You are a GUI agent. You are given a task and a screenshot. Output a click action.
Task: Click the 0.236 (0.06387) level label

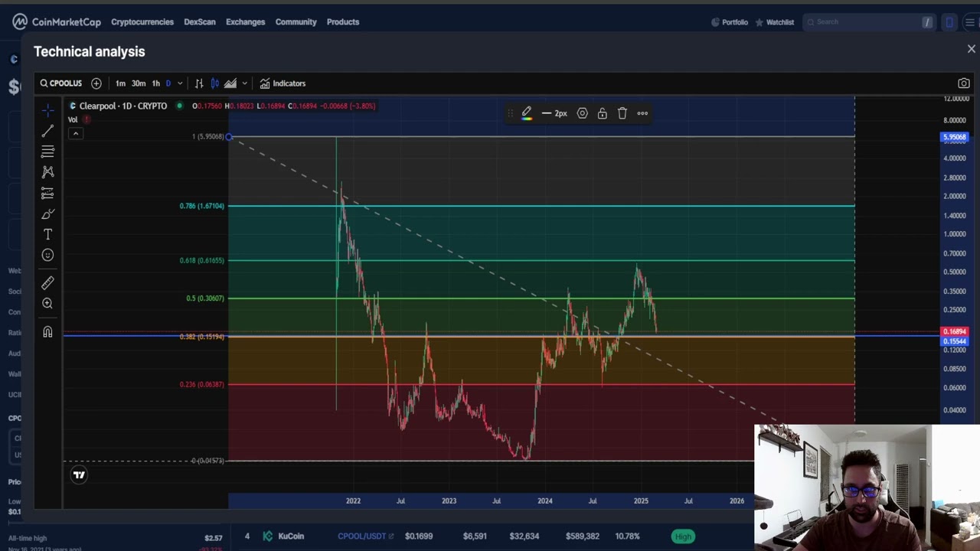click(x=202, y=384)
